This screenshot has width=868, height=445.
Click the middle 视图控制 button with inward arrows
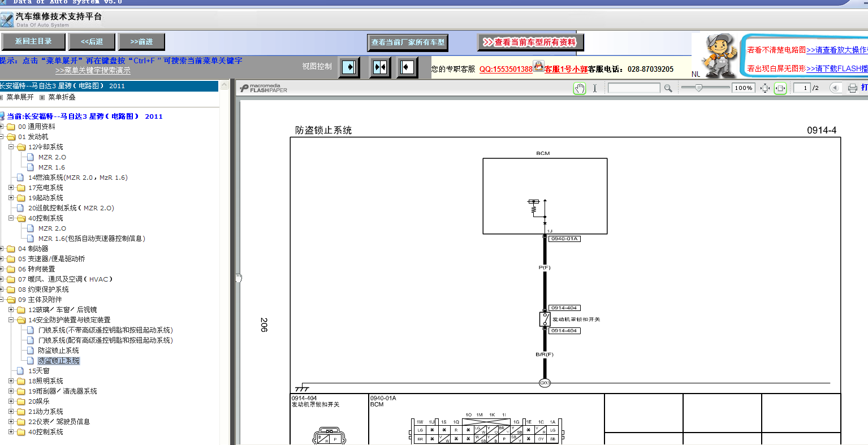click(x=380, y=67)
